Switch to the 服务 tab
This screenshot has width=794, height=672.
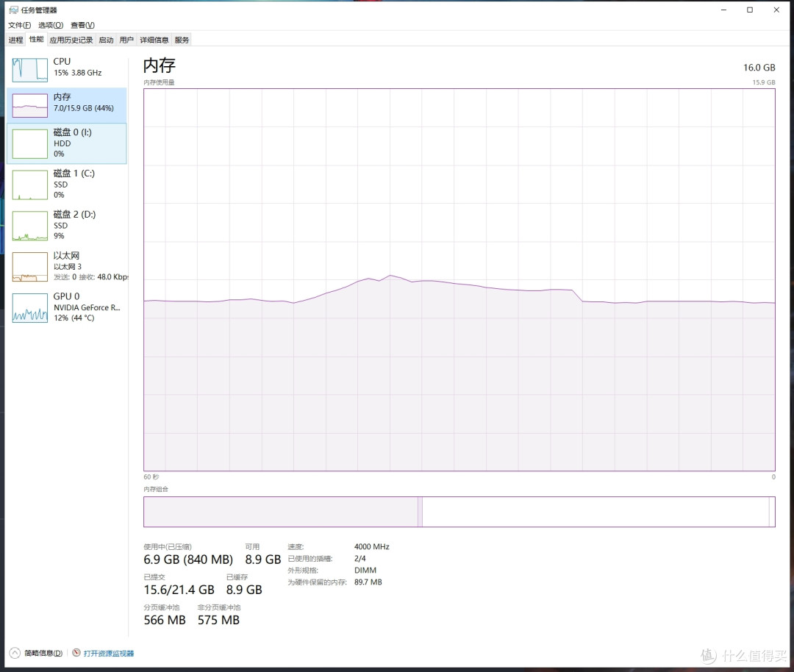coord(182,40)
